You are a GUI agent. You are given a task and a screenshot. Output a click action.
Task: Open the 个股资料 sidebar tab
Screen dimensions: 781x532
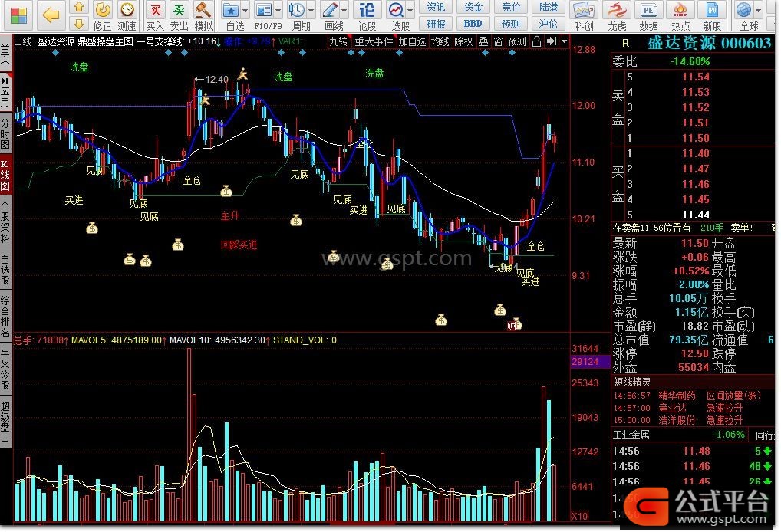pyautogui.click(x=5, y=222)
